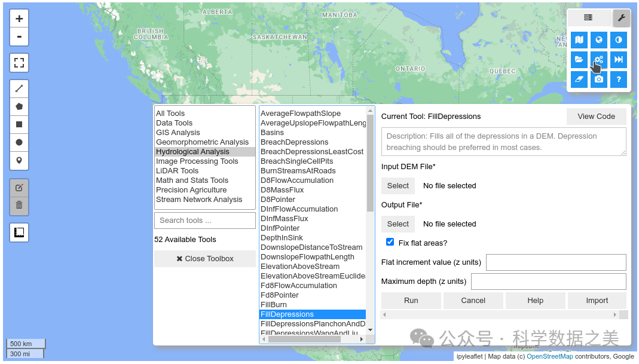Select Stream Network Analysis category
639x364 pixels.
[199, 200]
